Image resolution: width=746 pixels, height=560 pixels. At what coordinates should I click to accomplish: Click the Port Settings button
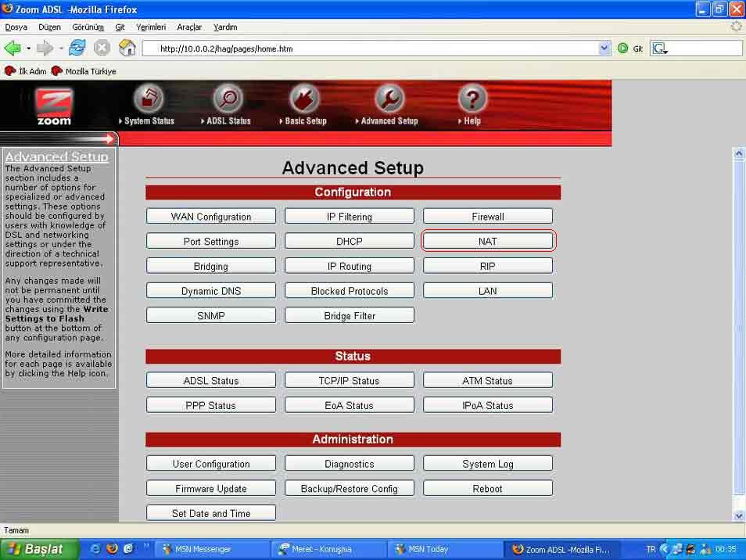coord(211,241)
